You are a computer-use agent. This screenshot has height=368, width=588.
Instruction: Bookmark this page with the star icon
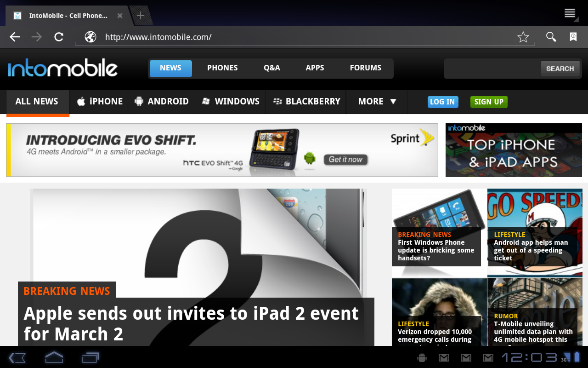tap(523, 37)
